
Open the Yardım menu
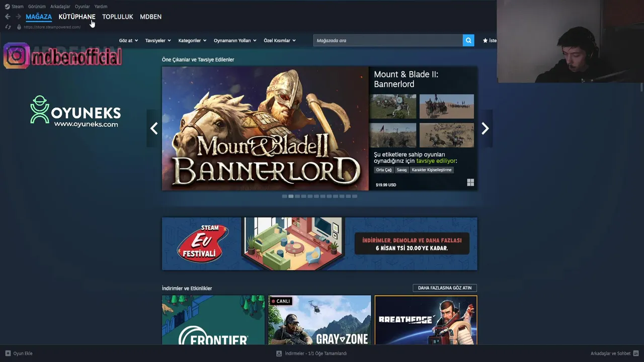(101, 7)
